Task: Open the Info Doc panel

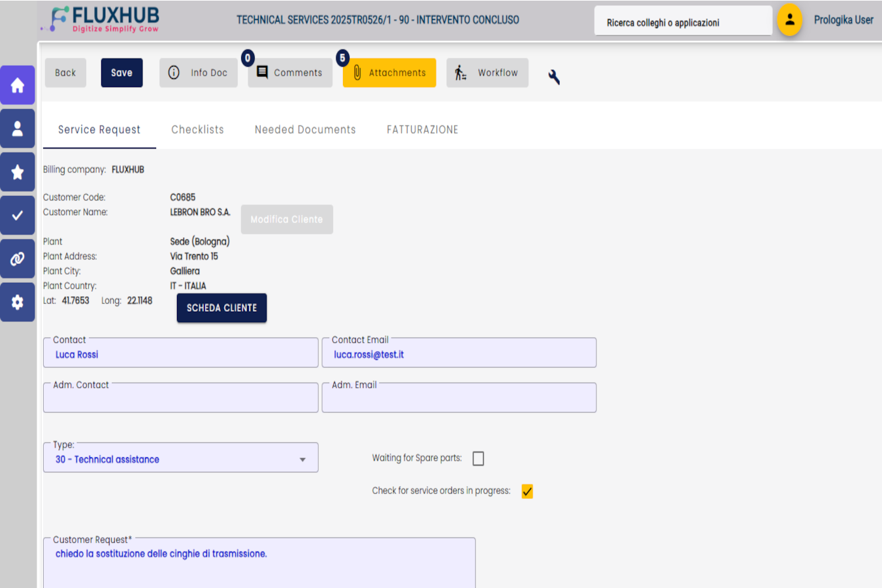Action: pyautogui.click(x=198, y=73)
